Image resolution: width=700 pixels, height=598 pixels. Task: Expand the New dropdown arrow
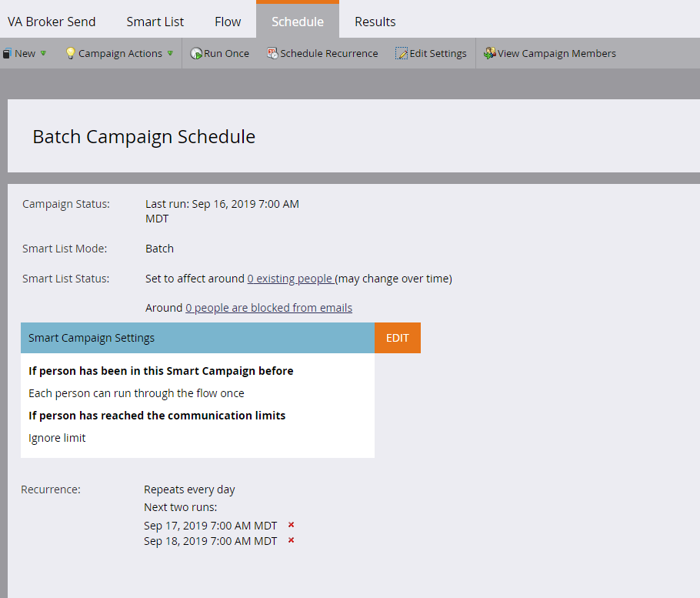43,54
